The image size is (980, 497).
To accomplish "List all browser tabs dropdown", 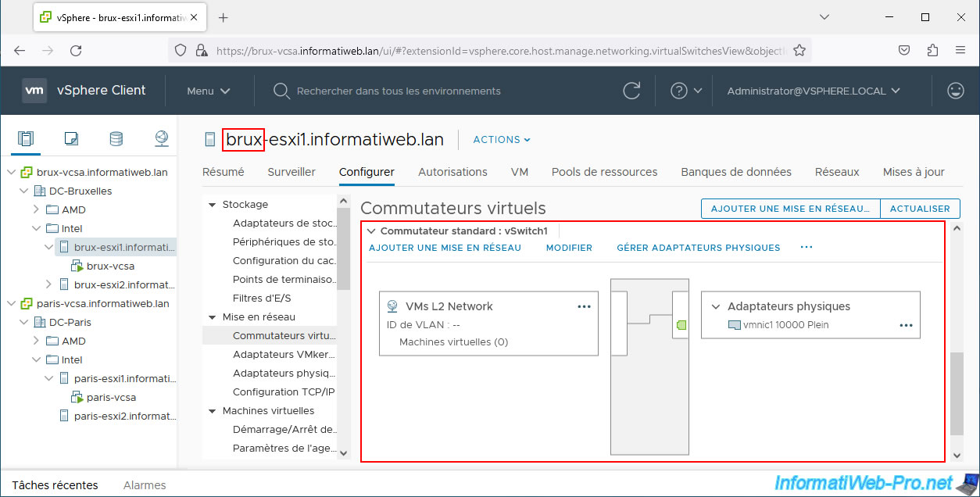I will (824, 17).
